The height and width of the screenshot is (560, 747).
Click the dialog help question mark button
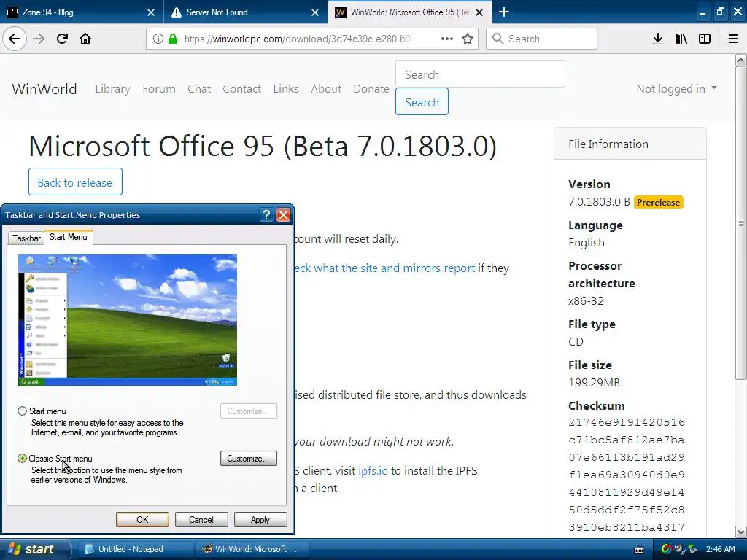click(x=267, y=215)
